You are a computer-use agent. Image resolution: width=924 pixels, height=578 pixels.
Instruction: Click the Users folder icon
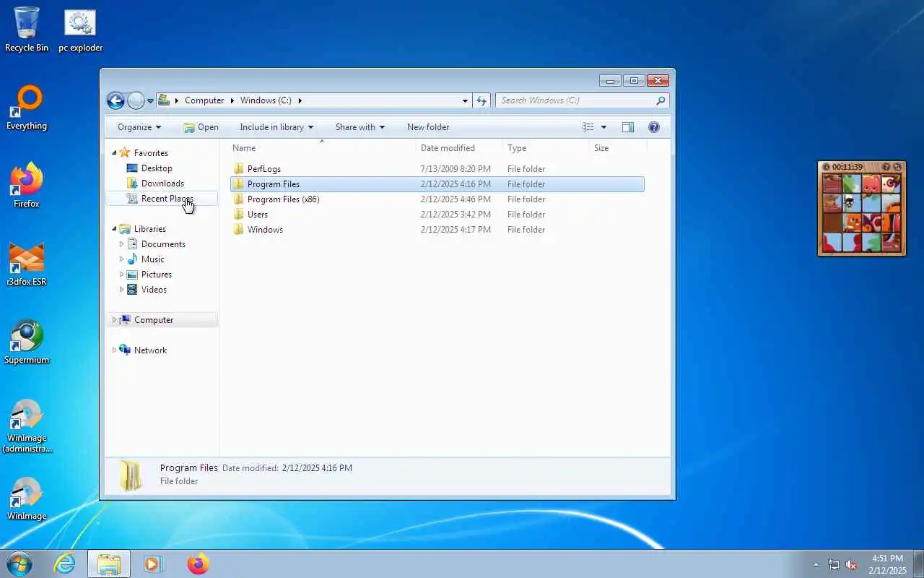(239, 214)
